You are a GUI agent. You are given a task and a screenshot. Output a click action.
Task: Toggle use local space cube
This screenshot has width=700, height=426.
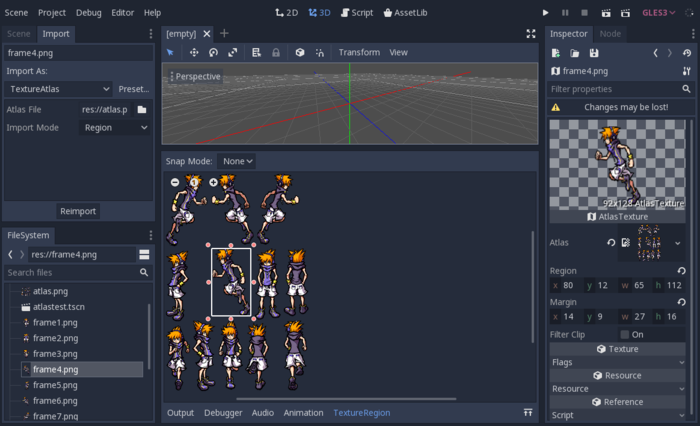[x=300, y=52]
